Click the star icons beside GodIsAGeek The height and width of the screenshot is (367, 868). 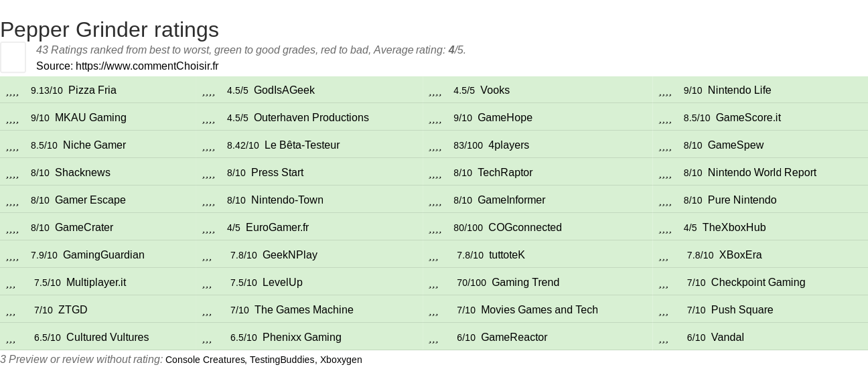tap(208, 91)
